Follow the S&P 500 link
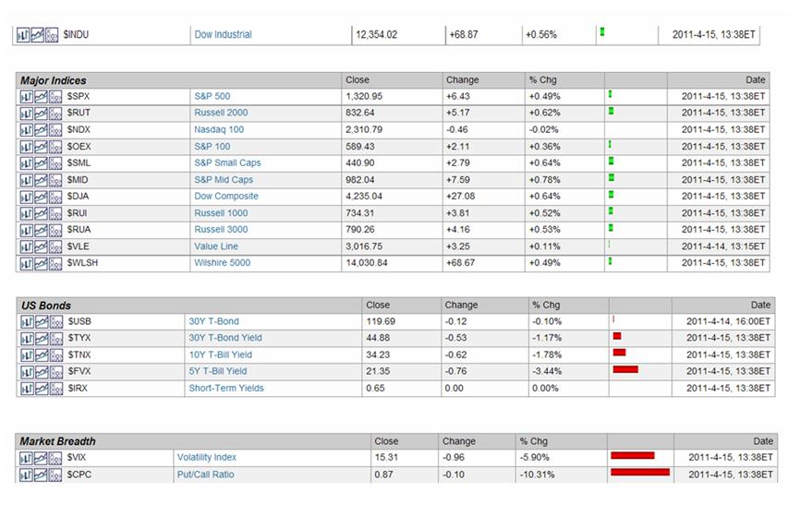Image resolution: width=812 pixels, height=505 pixels. click(212, 96)
